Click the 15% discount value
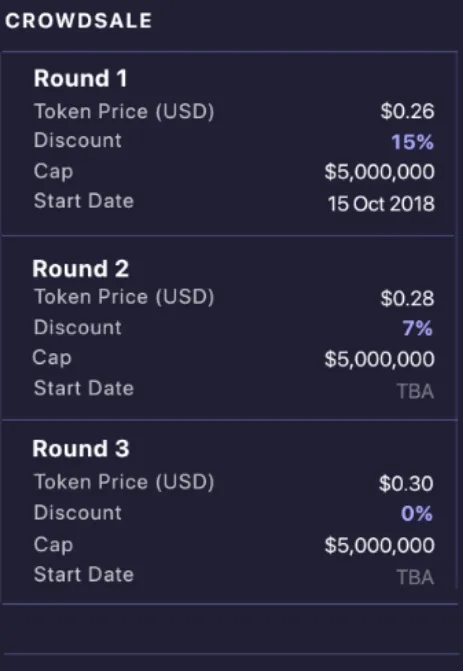 coord(413,142)
